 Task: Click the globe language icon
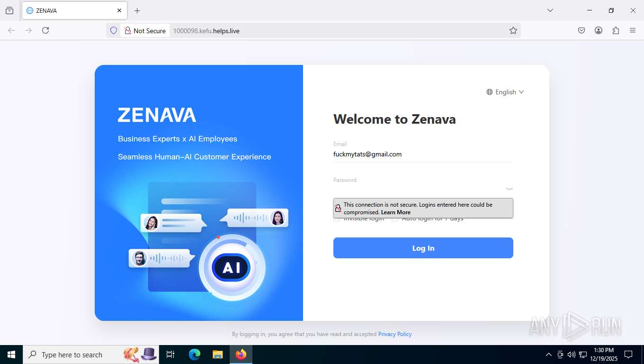[x=490, y=92]
